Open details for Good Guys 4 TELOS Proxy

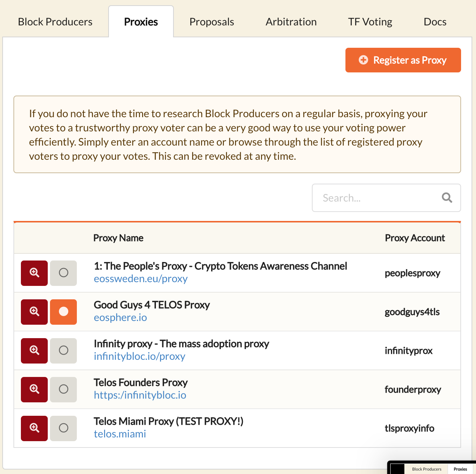click(x=34, y=312)
